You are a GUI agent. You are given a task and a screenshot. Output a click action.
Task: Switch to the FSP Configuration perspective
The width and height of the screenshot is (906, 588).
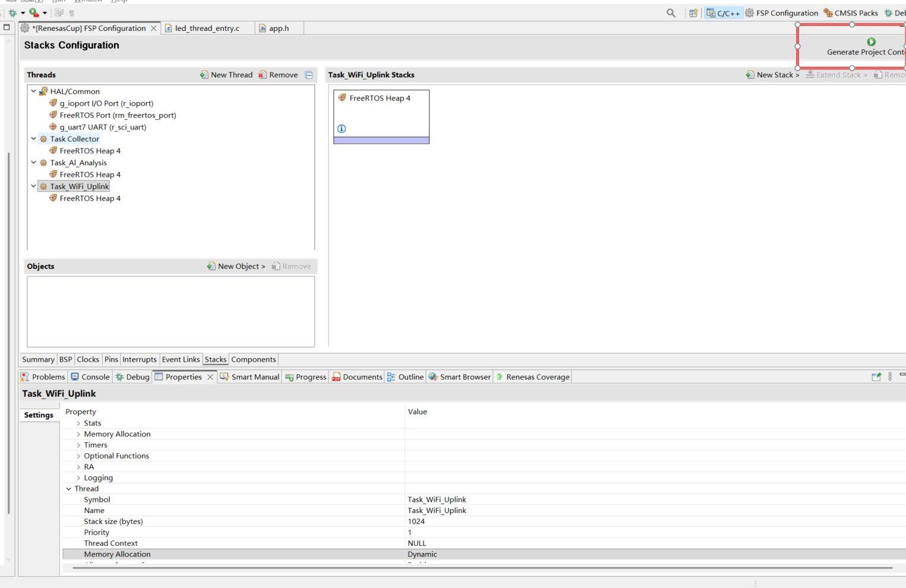coord(781,13)
